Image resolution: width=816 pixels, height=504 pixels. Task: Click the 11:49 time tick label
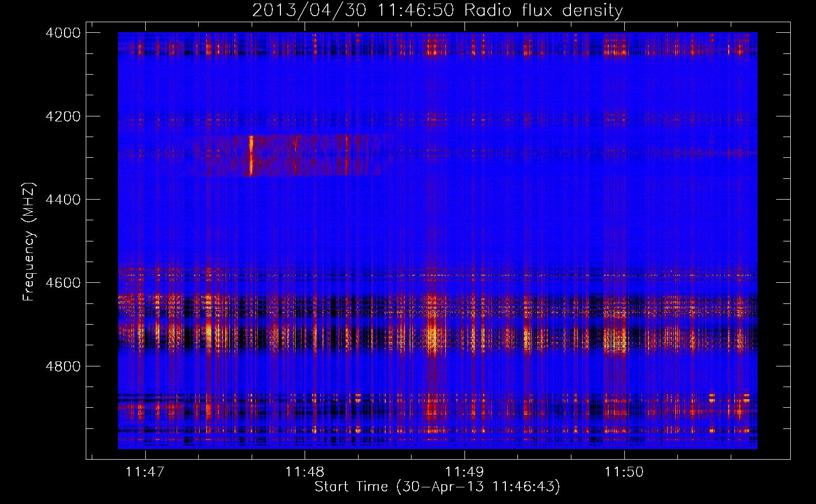click(x=464, y=472)
